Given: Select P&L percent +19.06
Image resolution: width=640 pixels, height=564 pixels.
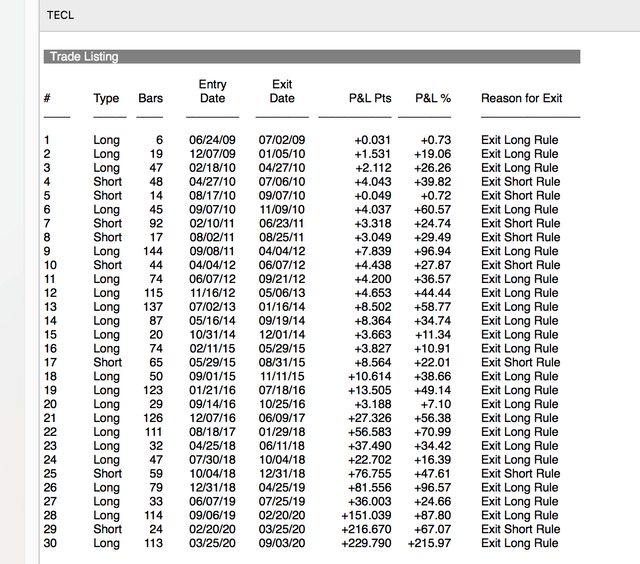Looking at the screenshot, I should click(x=433, y=154).
